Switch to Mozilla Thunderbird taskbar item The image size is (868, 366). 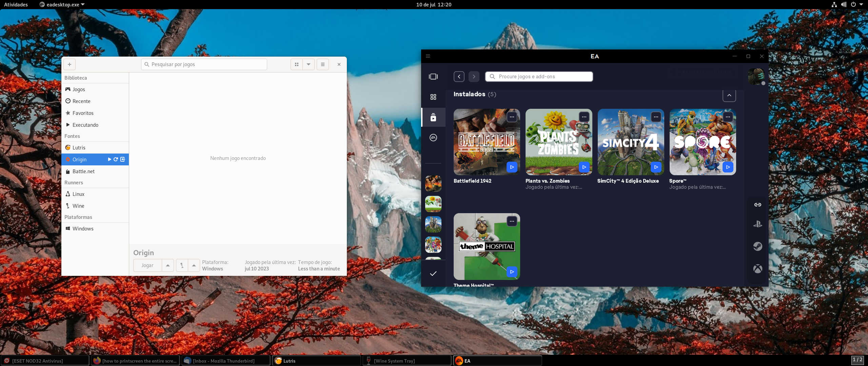pos(226,361)
